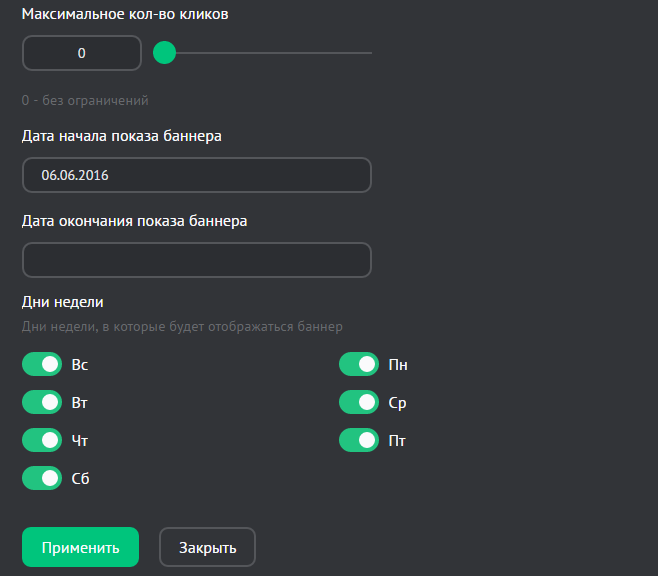658x576 pixels.
Task: Click the Применить button
Action: 80,547
